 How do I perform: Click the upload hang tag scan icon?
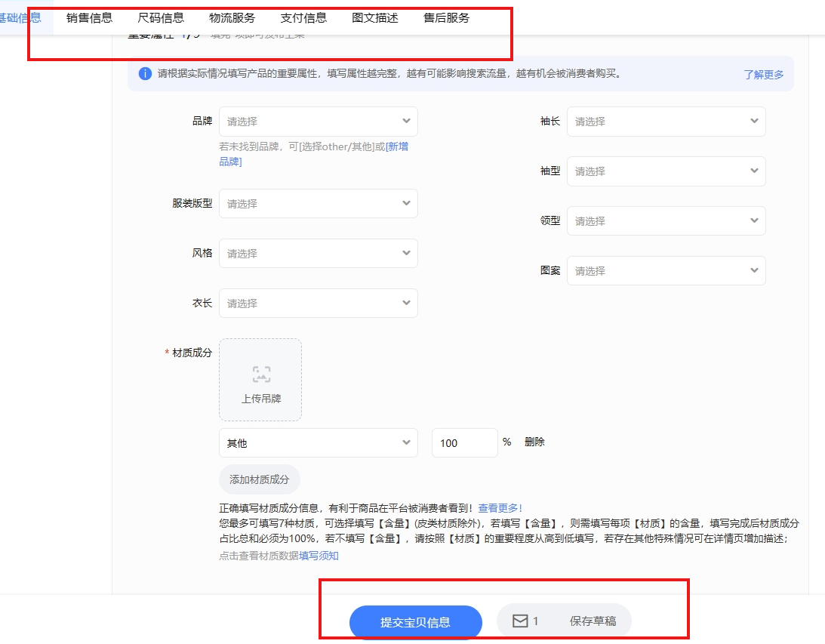tap(261, 374)
